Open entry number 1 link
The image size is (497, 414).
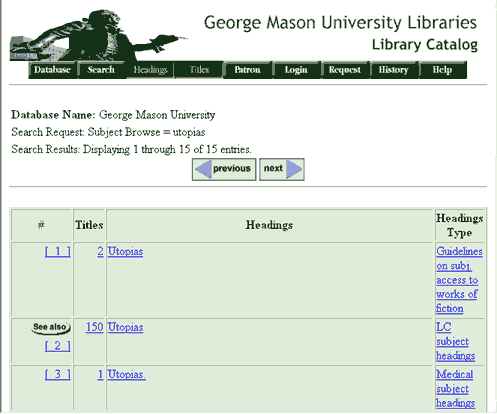pos(58,251)
